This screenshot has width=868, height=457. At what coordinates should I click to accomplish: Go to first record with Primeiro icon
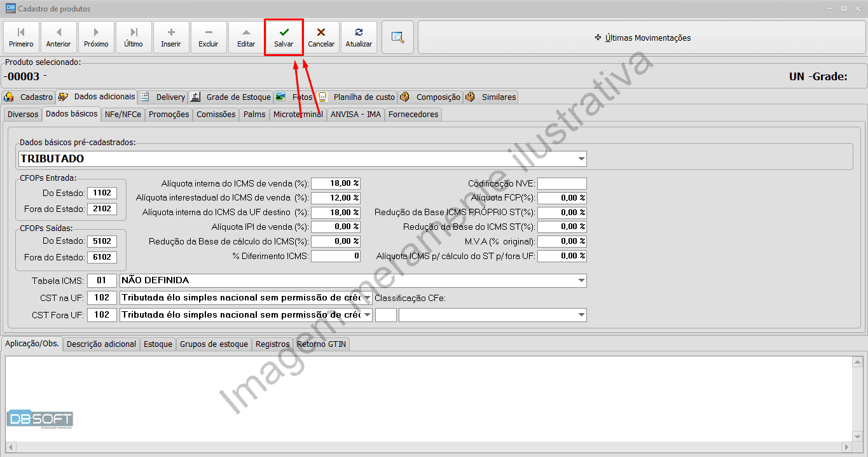click(21, 31)
